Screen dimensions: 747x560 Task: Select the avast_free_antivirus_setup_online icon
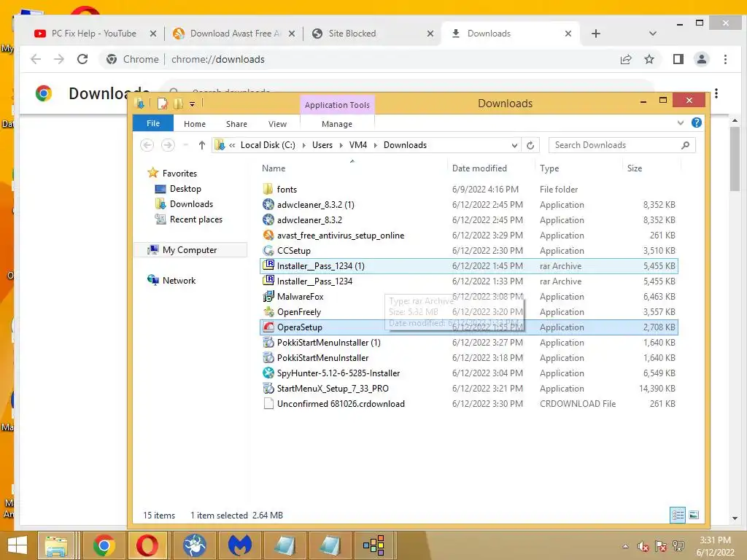tap(268, 236)
